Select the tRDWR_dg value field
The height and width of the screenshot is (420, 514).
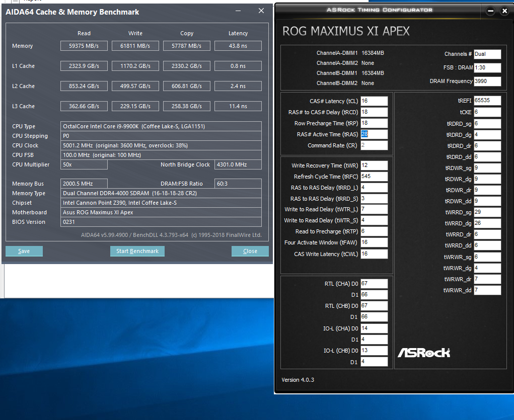point(487,179)
